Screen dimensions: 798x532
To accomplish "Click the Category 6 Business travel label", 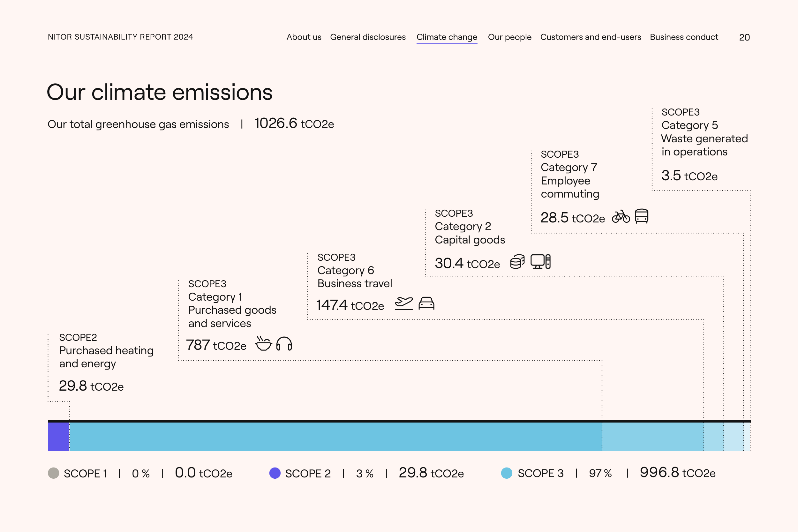I will (355, 270).
